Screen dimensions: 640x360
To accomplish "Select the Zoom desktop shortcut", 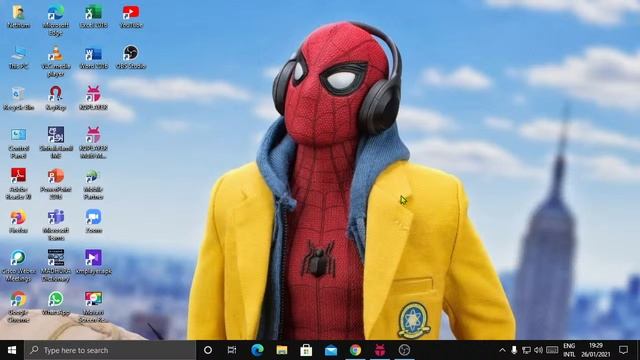I will pyautogui.click(x=93, y=222).
